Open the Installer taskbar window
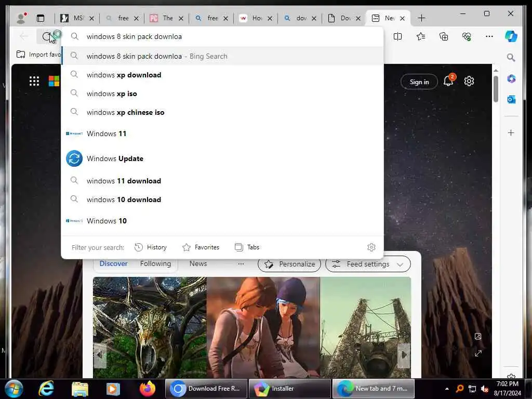The width and height of the screenshot is (532, 399). pyautogui.click(x=289, y=389)
